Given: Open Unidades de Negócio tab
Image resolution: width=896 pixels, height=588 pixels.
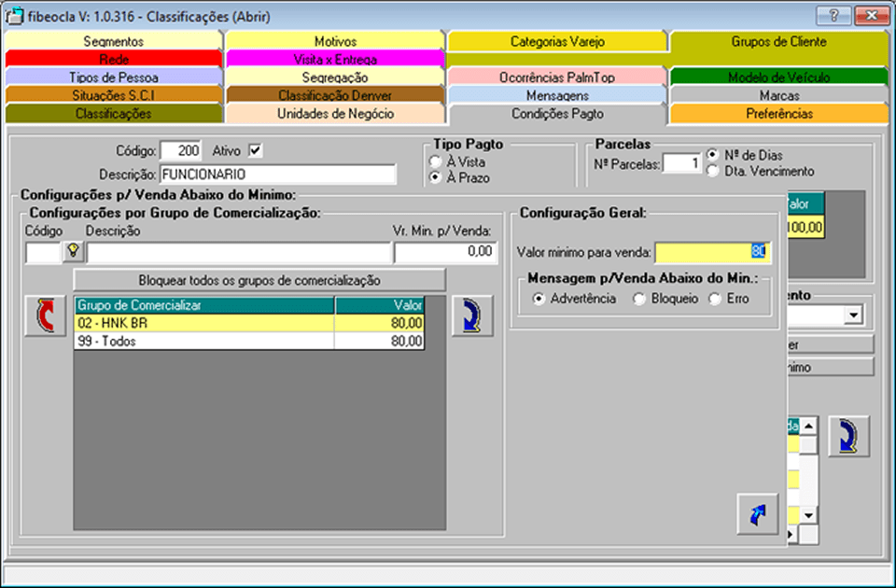Looking at the screenshot, I should pyautogui.click(x=335, y=114).
